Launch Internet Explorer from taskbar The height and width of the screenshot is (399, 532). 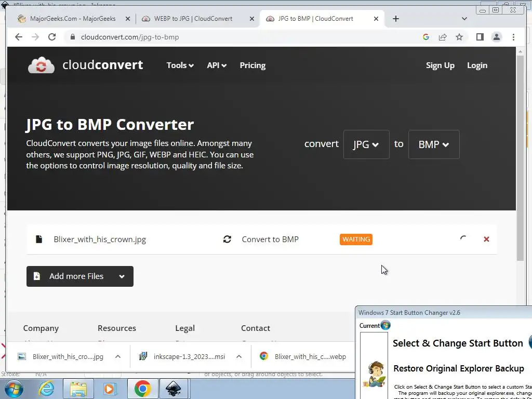pos(46,389)
